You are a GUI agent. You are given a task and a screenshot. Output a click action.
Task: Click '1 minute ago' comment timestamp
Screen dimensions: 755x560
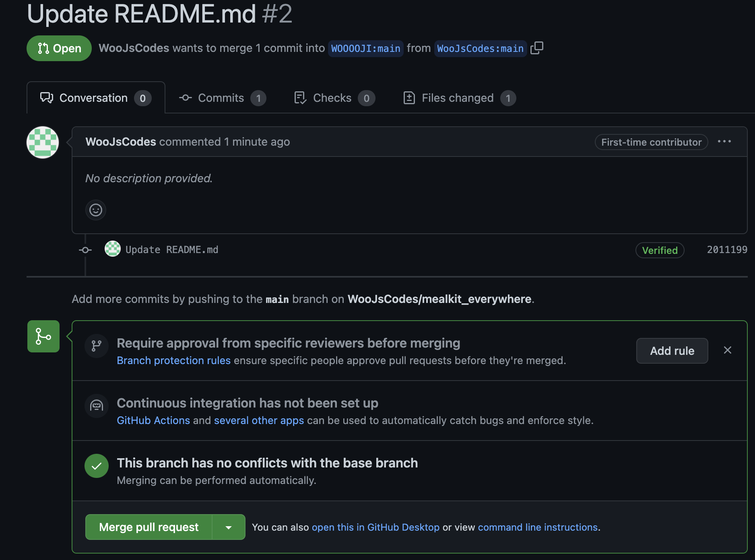click(x=257, y=142)
